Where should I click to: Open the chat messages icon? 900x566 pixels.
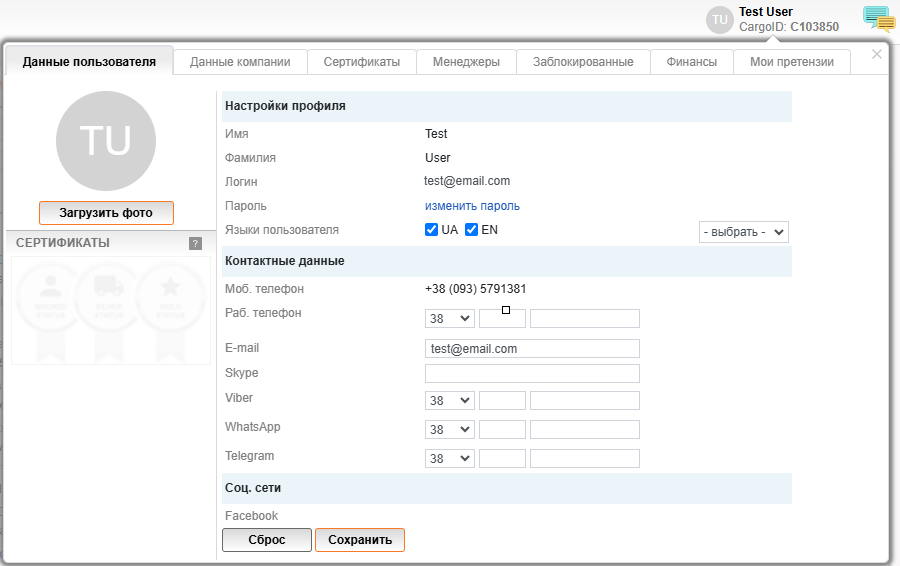pos(878,18)
